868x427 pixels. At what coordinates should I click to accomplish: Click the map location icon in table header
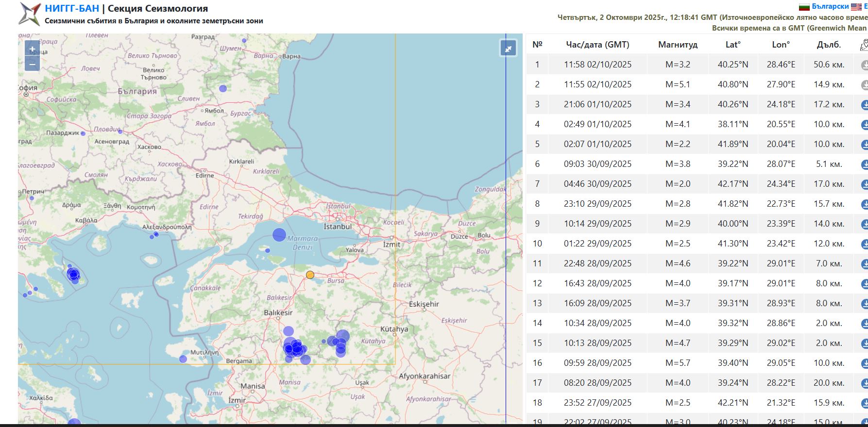tap(864, 45)
